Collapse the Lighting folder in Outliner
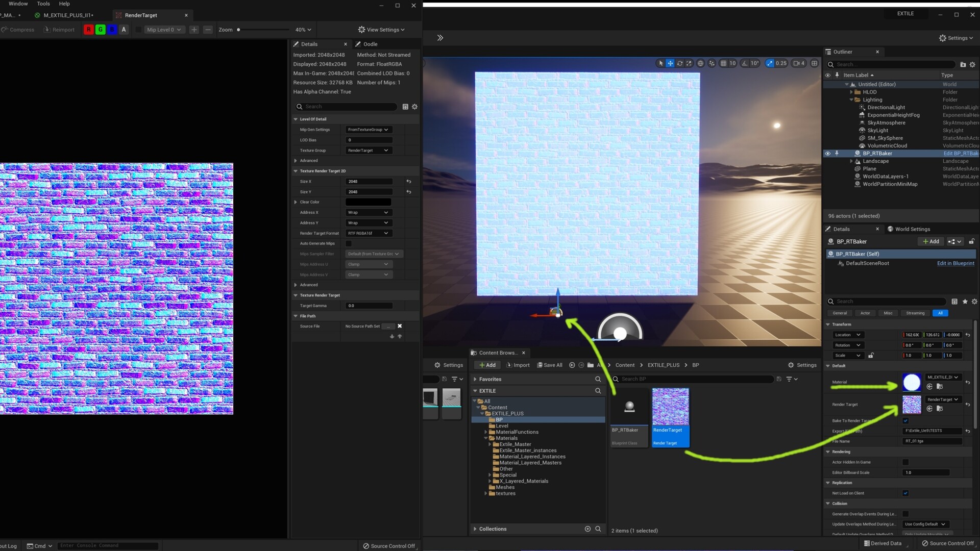 pyautogui.click(x=851, y=99)
